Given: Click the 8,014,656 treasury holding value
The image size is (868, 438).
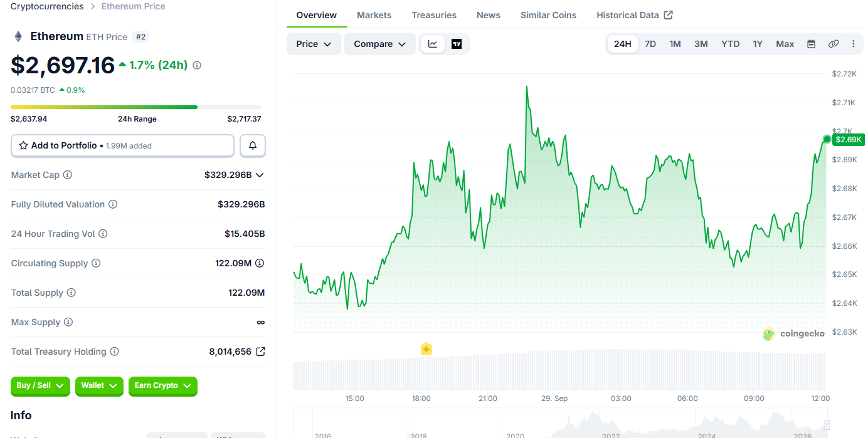Looking at the screenshot, I should coord(230,352).
